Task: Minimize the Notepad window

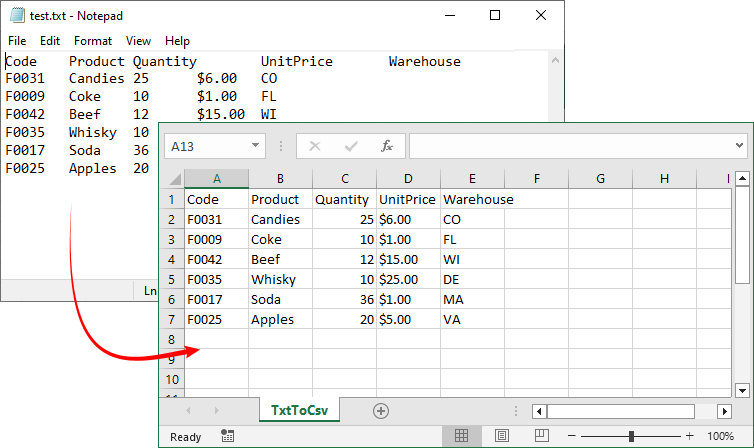Action: [x=450, y=15]
